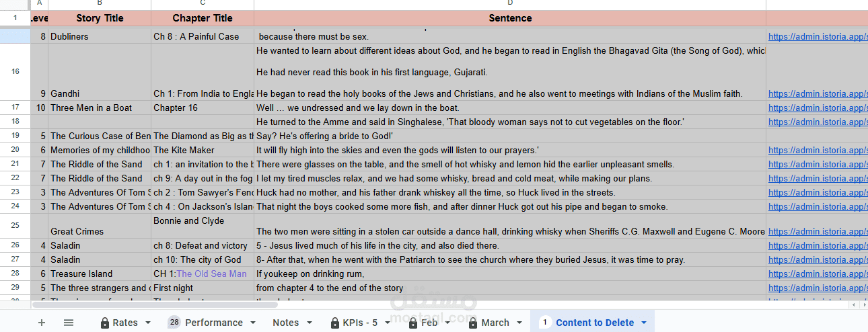868x332 pixels.
Task: Select column A header
Action: point(39,5)
